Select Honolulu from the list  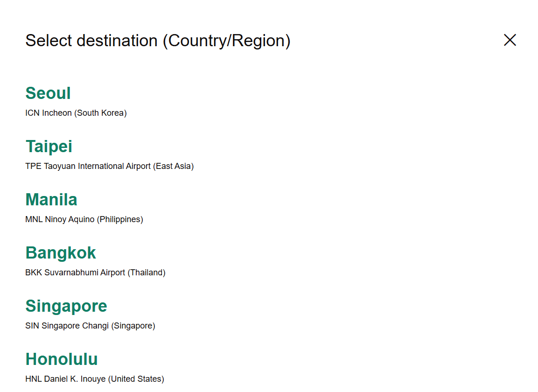[62, 359]
